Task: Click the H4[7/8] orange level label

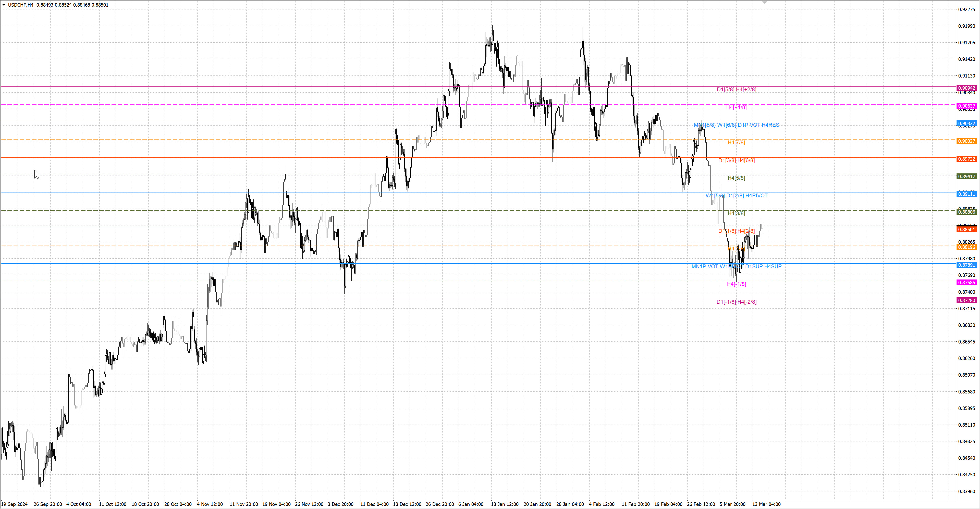Action: point(736,143)
